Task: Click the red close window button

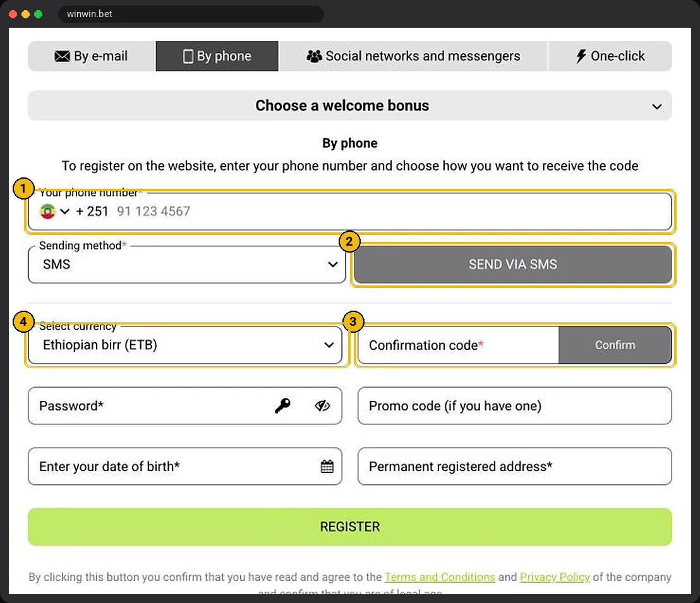Action: pos(13,15)
